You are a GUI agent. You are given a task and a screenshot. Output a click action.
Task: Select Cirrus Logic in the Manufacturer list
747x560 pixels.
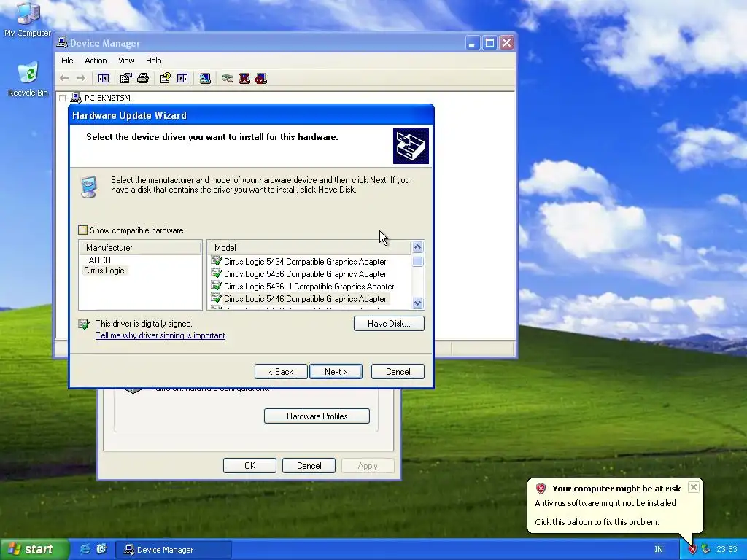pyautogui.click(x=104, y=271)
